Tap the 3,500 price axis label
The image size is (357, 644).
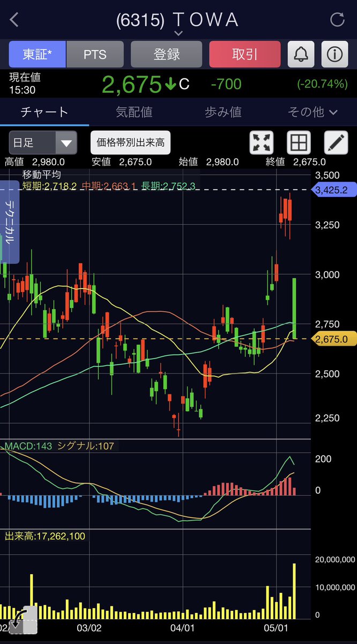coord(328,175)
